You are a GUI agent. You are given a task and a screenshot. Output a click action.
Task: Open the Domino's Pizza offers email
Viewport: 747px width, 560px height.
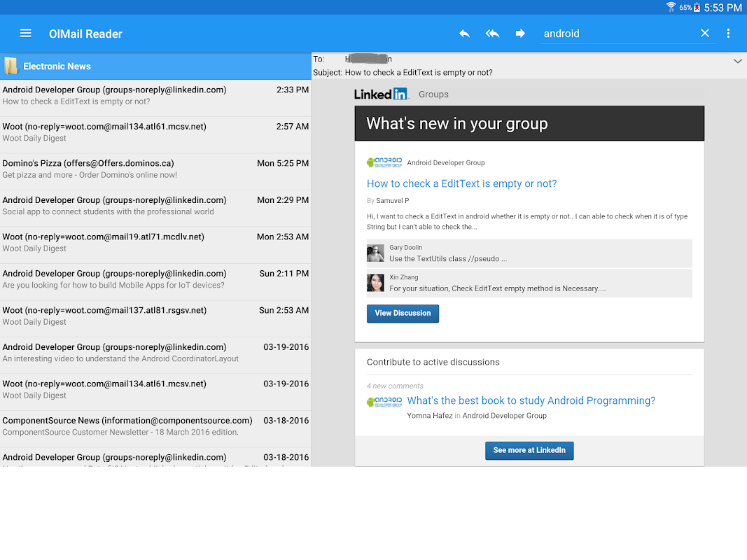(156, 171)
